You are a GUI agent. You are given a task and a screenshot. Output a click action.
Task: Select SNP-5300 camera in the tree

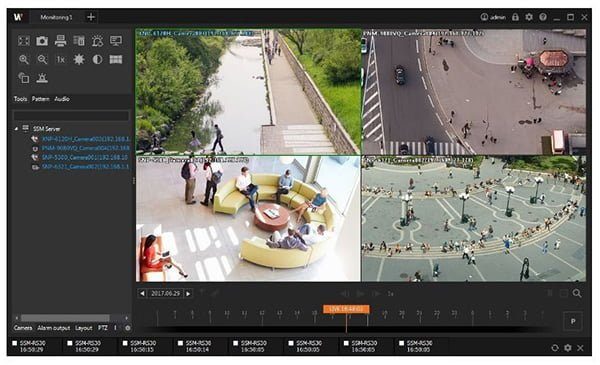pyautogui.click(x=84, y=157)
